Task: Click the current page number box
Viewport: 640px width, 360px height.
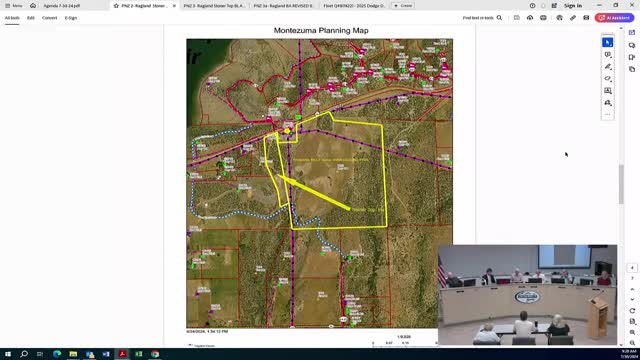Action: point(632,268)
